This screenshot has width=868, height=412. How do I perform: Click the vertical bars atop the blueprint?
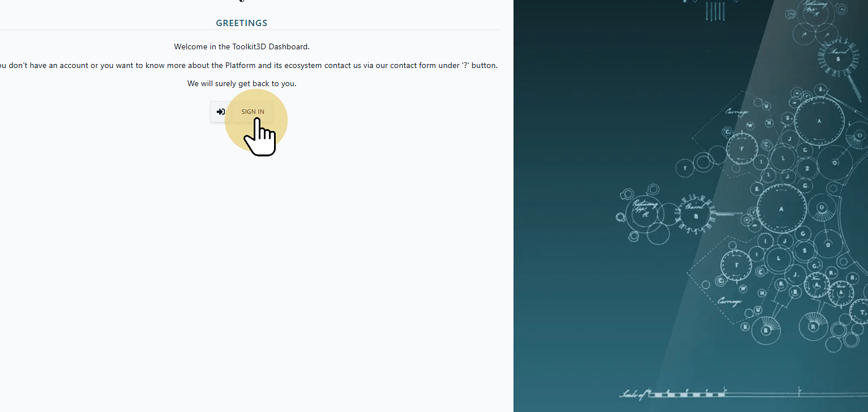716,11
